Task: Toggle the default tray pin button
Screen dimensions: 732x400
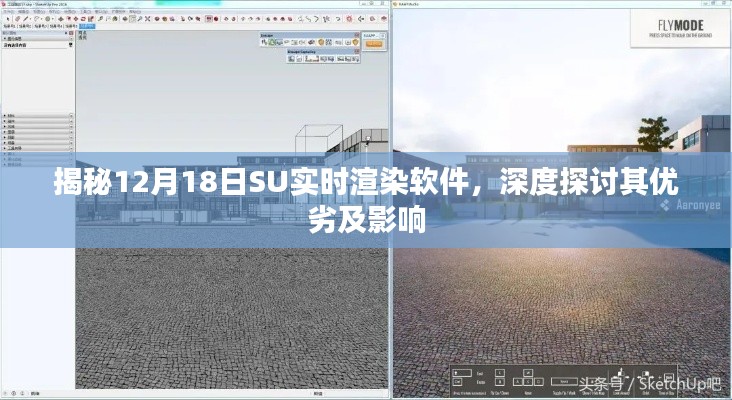Action: point(66,33)
